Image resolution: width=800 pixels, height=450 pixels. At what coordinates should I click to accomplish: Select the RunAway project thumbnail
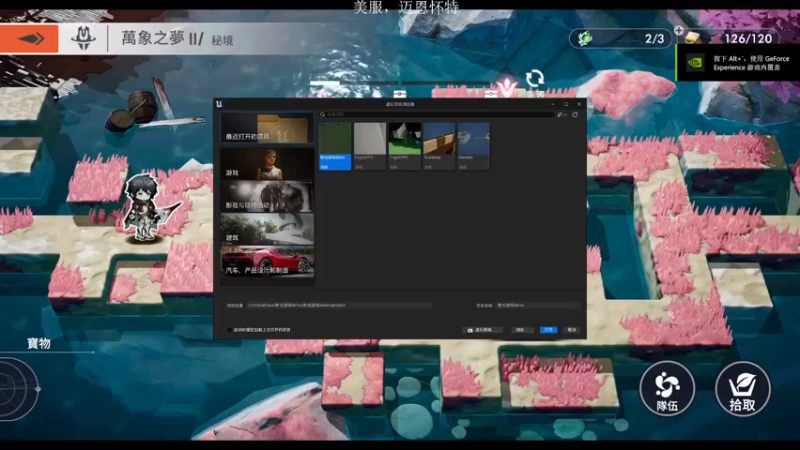tap(439, 146)
